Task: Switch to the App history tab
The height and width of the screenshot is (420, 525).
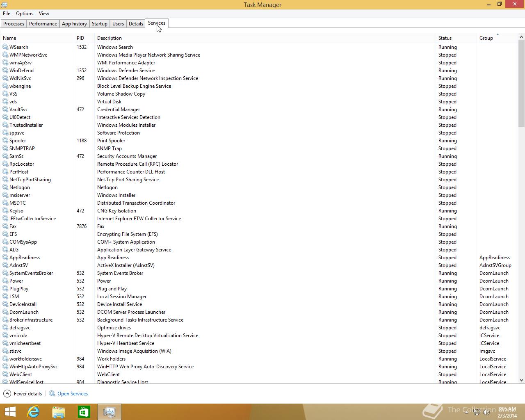Action: coord(74,24)
